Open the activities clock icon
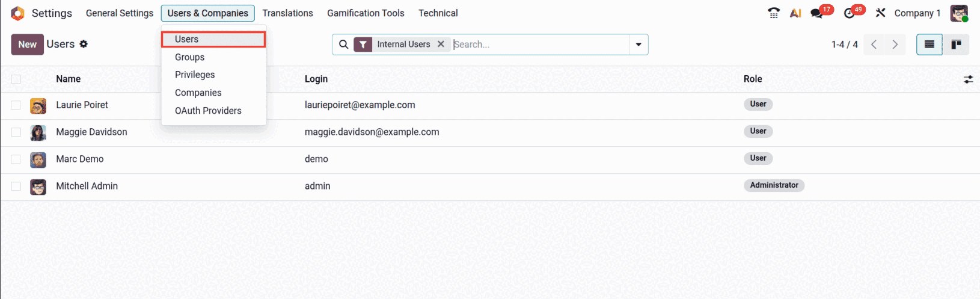 850,13
